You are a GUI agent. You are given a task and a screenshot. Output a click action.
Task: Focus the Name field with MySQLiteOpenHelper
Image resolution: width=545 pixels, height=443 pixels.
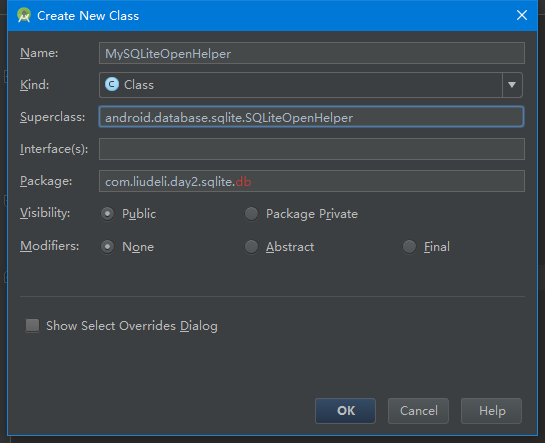click(312, 53)
